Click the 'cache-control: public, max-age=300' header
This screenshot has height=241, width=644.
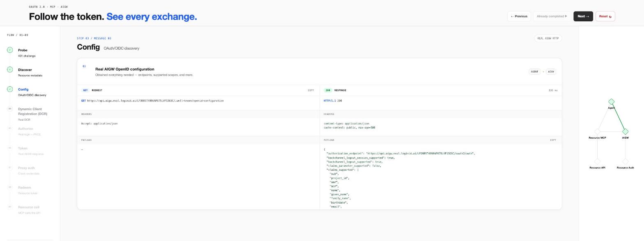[x=350, y=128]
